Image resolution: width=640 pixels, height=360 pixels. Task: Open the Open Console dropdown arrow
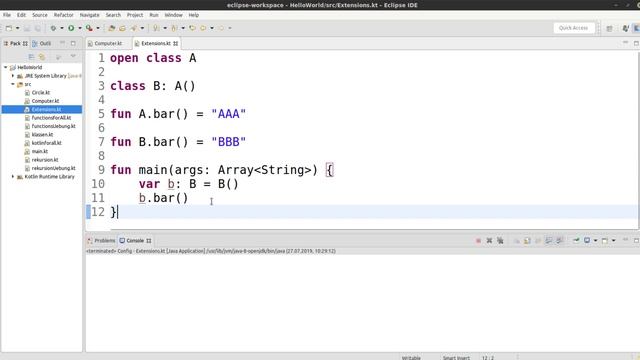[x=613, y=241]
